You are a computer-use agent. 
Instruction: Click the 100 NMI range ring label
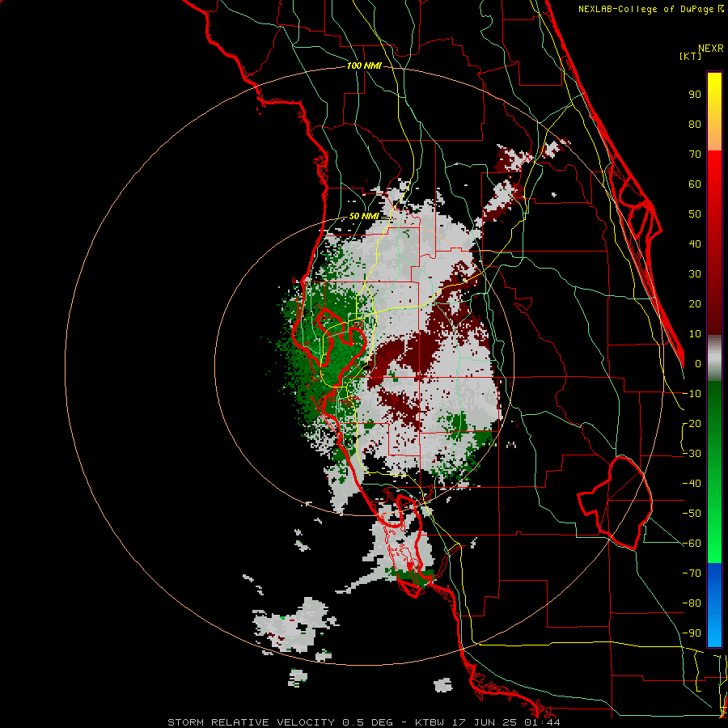[x=363, y=66]
